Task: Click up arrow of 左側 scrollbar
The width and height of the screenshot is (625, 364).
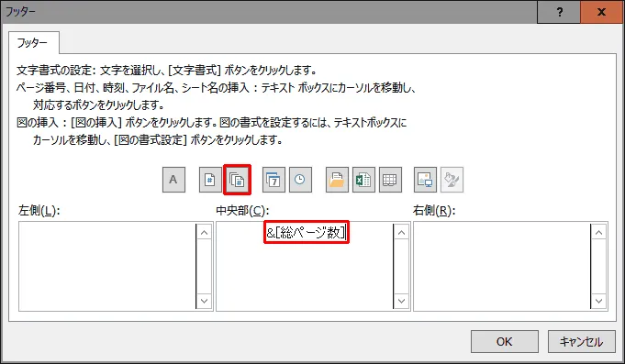Action: point(204,232)
